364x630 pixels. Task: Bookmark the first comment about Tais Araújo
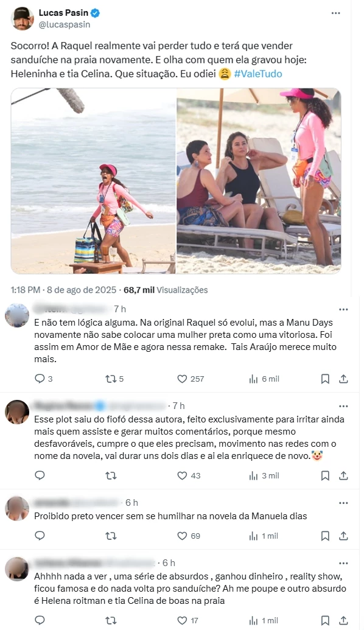(x=325, y=379)
